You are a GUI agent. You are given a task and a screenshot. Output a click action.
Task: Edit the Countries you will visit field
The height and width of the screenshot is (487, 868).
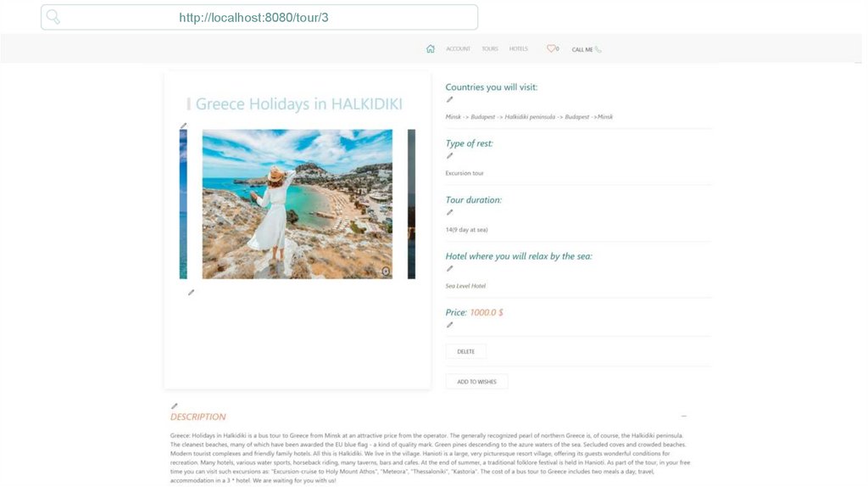(449, 100)
